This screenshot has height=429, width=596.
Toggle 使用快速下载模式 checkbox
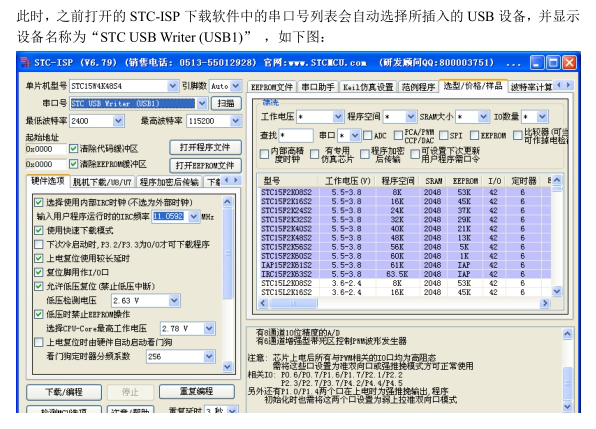tap(39, 230)
